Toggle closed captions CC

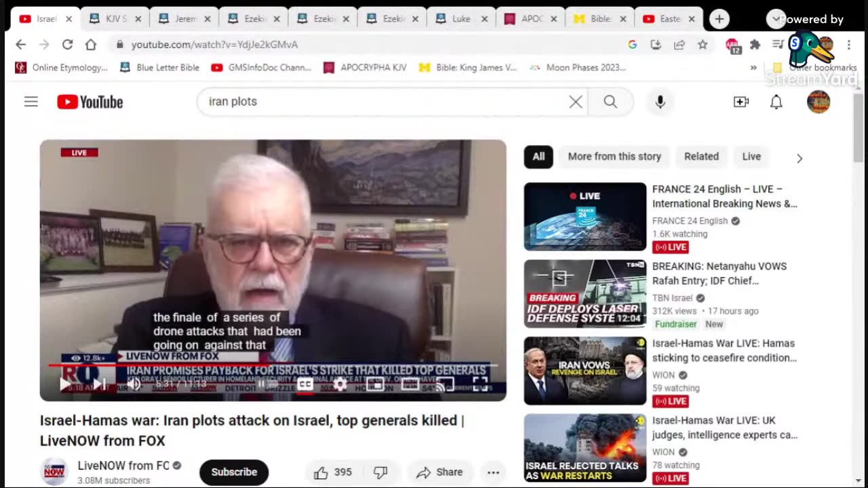coord(305,384)
